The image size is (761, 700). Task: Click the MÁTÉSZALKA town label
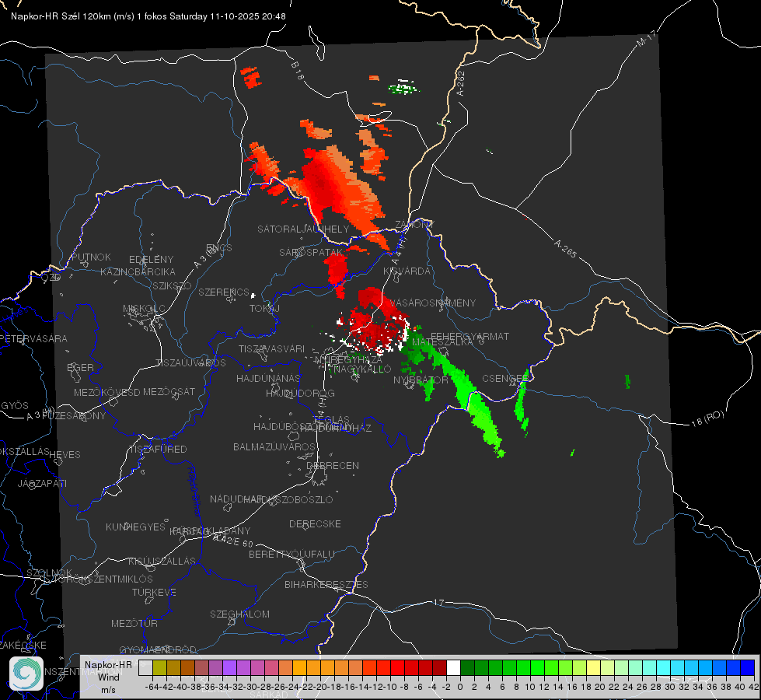point(442,341)
